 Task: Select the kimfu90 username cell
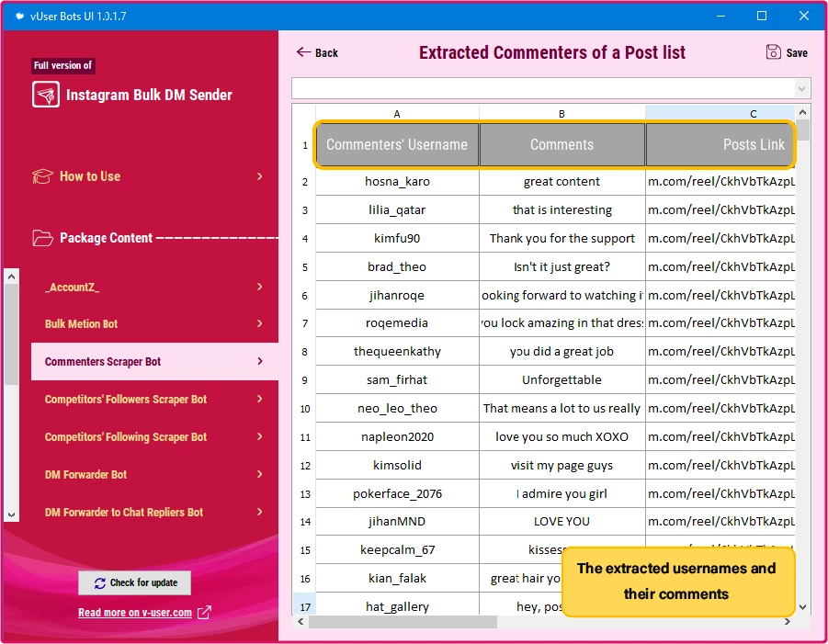pyautogui.click(x=397, y=239)
